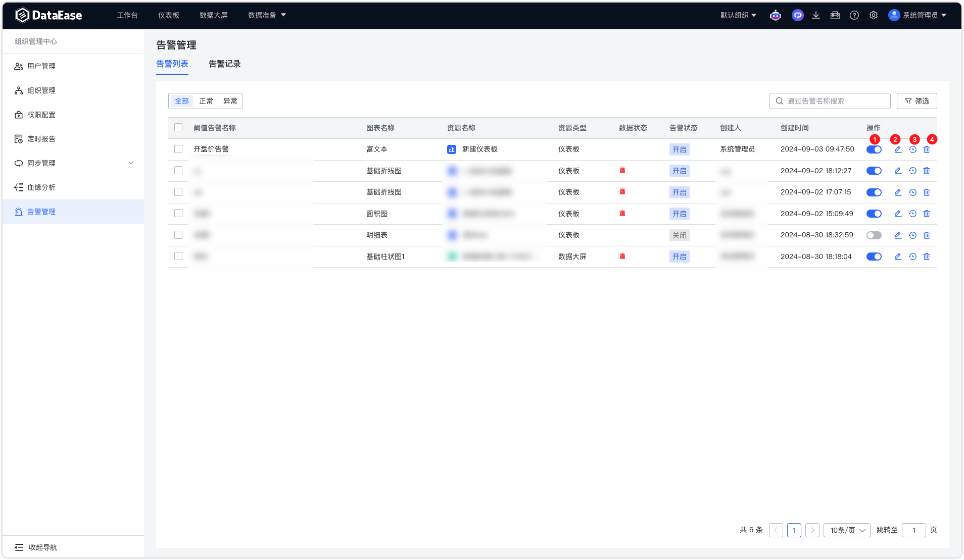Open the help question mark icon
This screenshot has width=964, height=560.
[854, 15]
